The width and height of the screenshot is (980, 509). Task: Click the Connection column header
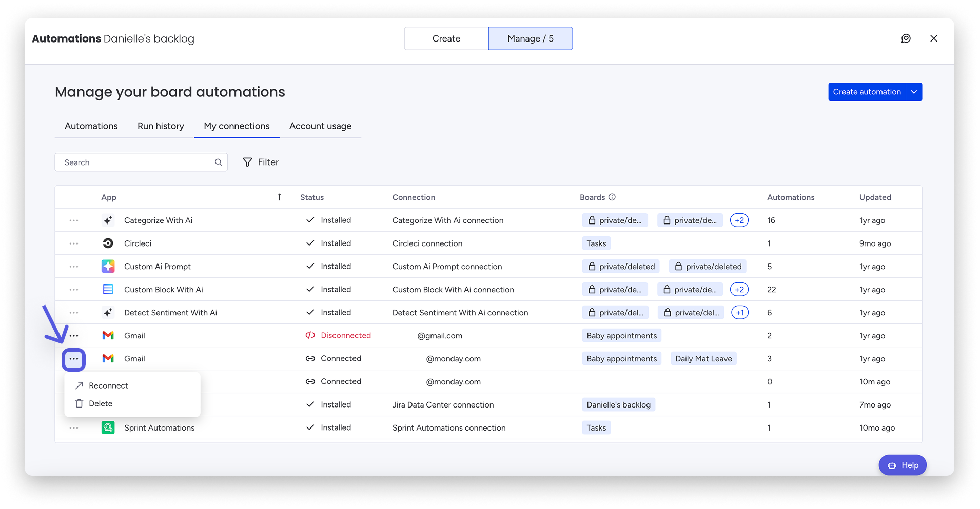414,197
